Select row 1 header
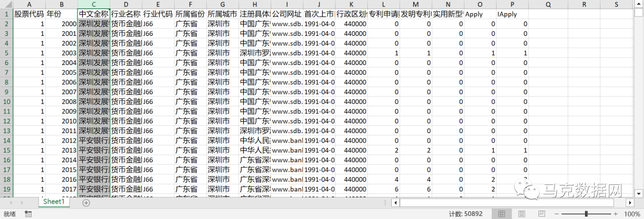The width and height of the screenshot is (644, 219). click(x=7, y=14)
